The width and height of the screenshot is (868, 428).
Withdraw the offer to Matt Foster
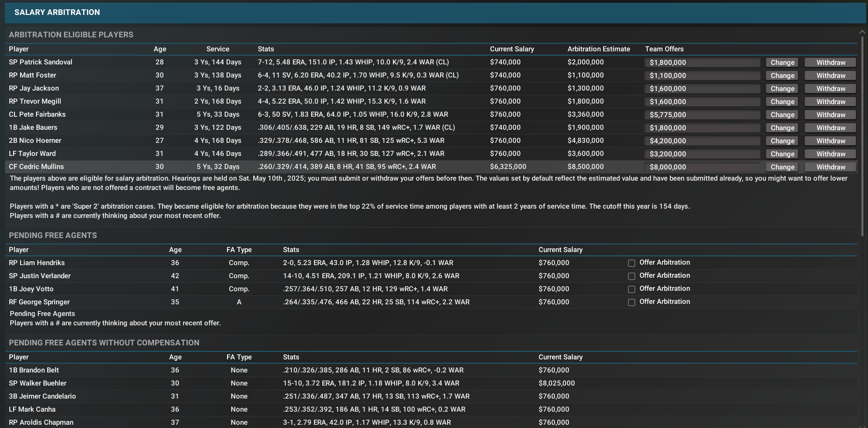pyautogui.click(x=830, y=76)
